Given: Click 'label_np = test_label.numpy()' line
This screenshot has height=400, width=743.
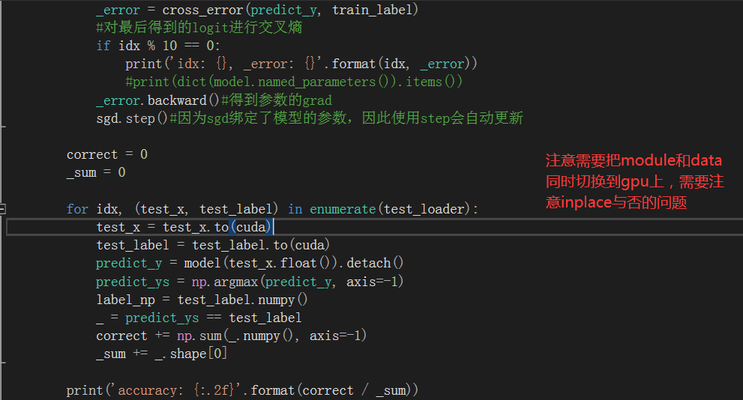Looking at the screenshot, I should 201,299.
